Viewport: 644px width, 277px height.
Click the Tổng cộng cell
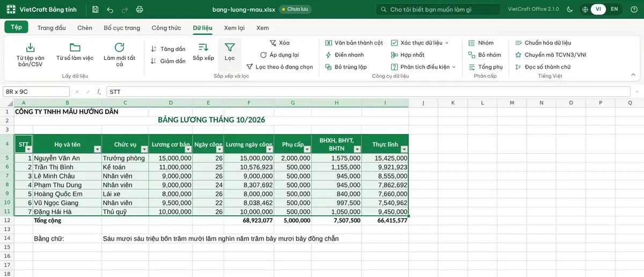pyautogui.click(x=67, y=220)
